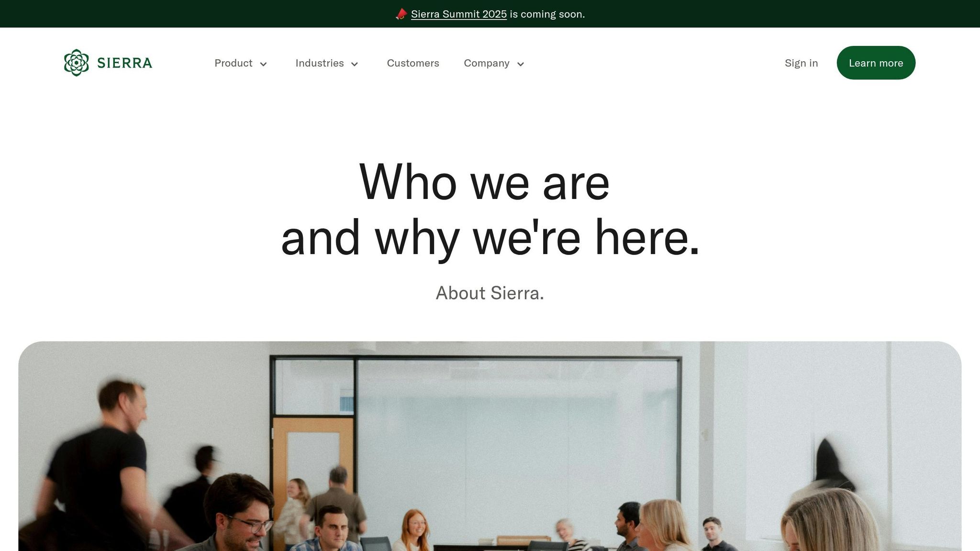
Task: Open the Company menu
Action: click(x=487, y=63)
